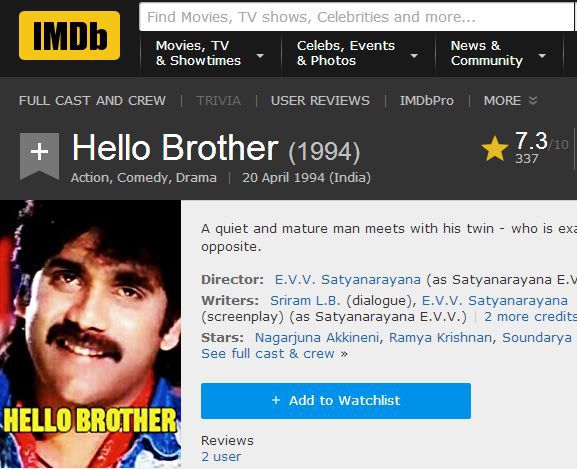Viewport: 577px width, 469px height.
Task: Click the Hello Brother poster image
Action: [91, 334]
